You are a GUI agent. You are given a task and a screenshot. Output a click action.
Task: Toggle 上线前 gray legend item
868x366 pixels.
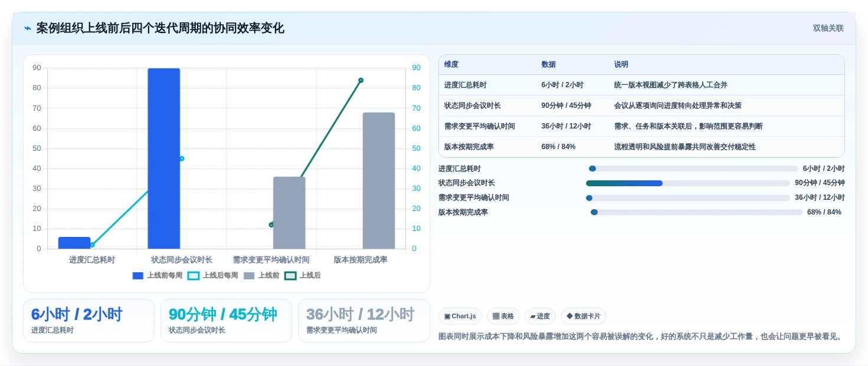coord(261,275)
